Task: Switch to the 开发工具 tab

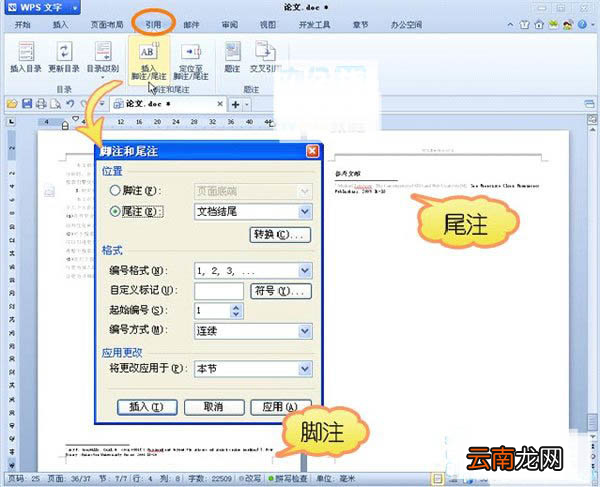Action: (315, 25)
